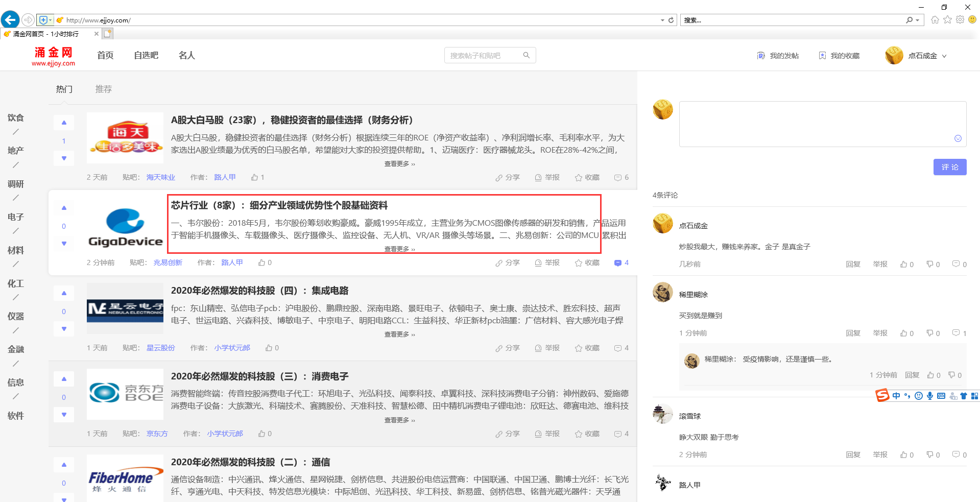Open the 兆易创新 forum link
The width and height of the screenshot is (980, 502).
click(x=168, y=262)
